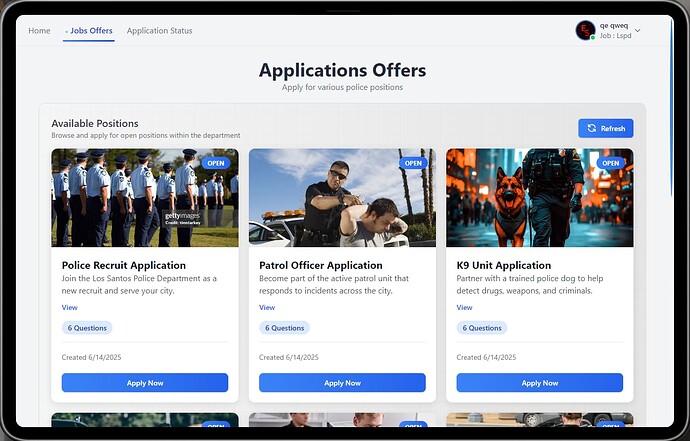Click the Available Positions heading
Viewport: 690px width, 441px height.
[x=95, y=123]
